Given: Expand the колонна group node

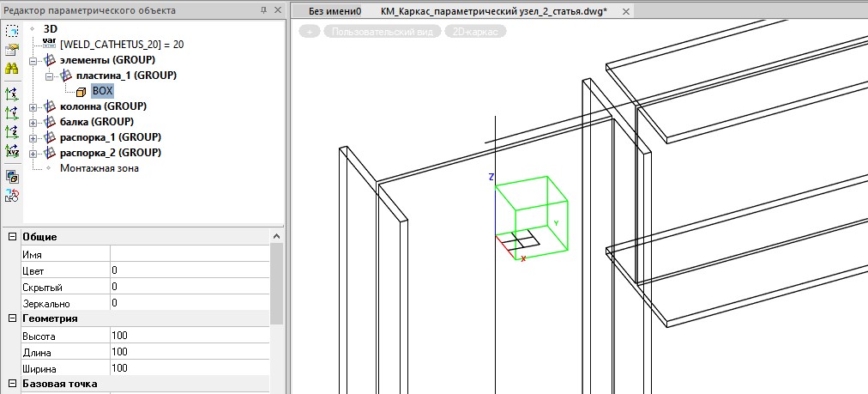Looking at the screenshot, I should (33, 106).
